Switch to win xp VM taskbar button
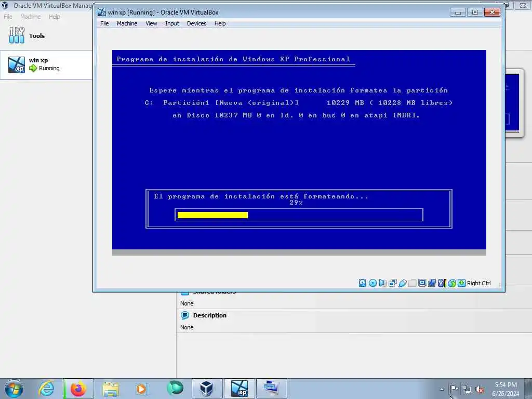532x399 pixels. point(239,389)
